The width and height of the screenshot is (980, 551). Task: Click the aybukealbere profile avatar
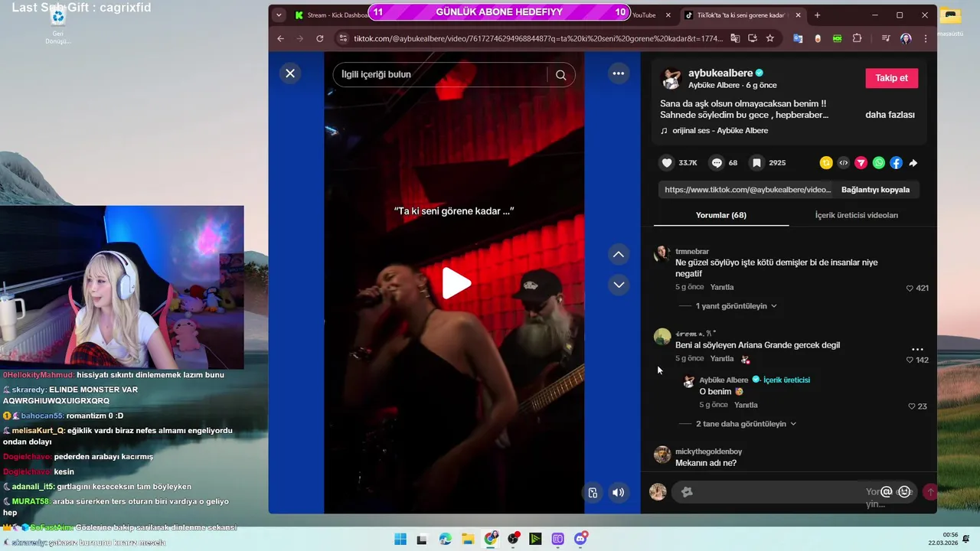(x=671, y=79)
